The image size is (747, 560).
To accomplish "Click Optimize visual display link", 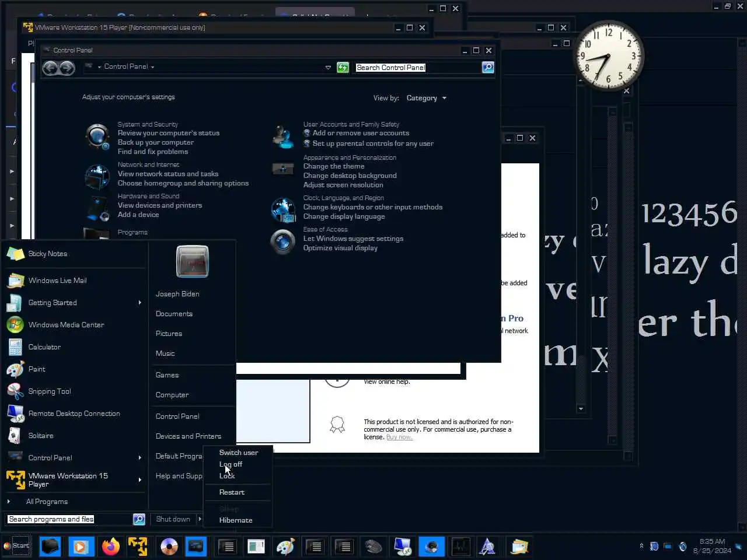I will point(340,248).
